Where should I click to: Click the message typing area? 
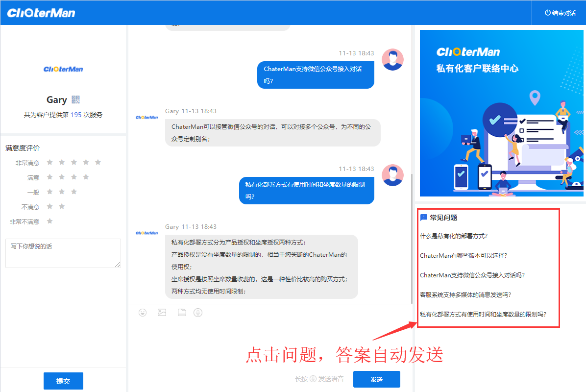click(x=270, y=344)
